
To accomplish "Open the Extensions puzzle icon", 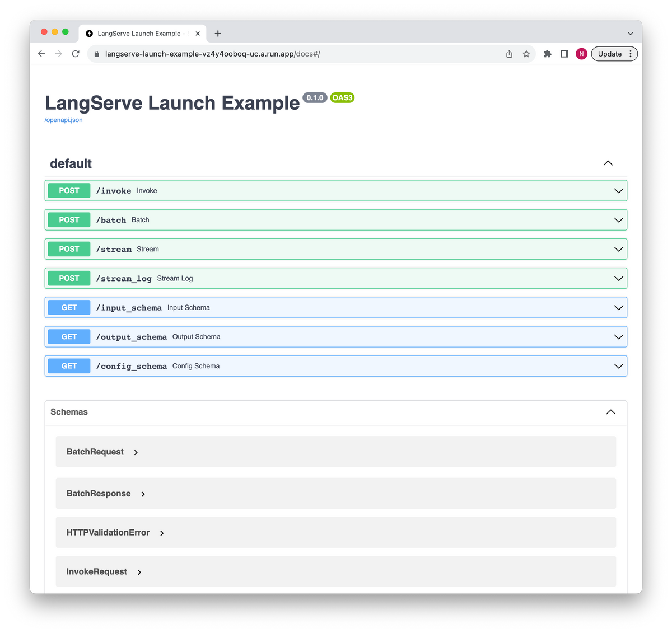I will point(547,54).
